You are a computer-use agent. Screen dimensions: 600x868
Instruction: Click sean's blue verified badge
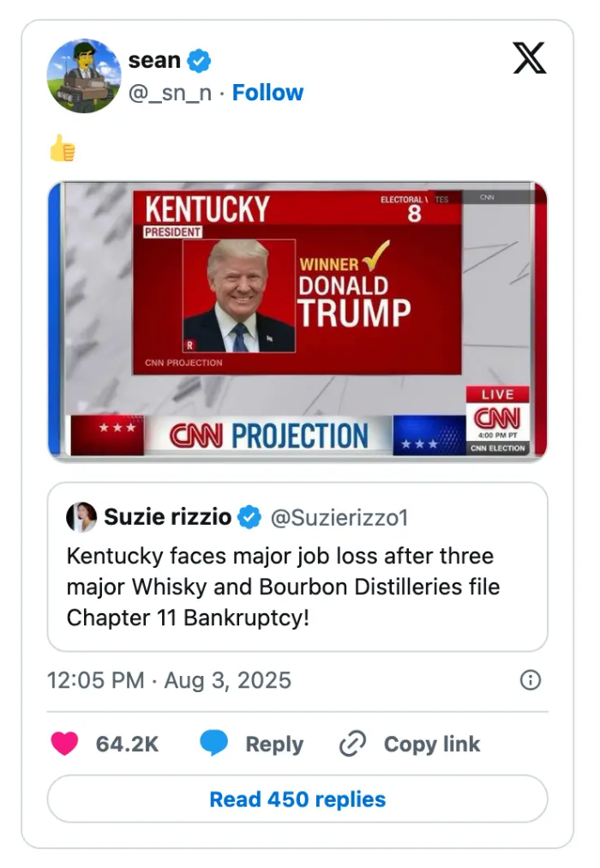click(x=201, y=59)
